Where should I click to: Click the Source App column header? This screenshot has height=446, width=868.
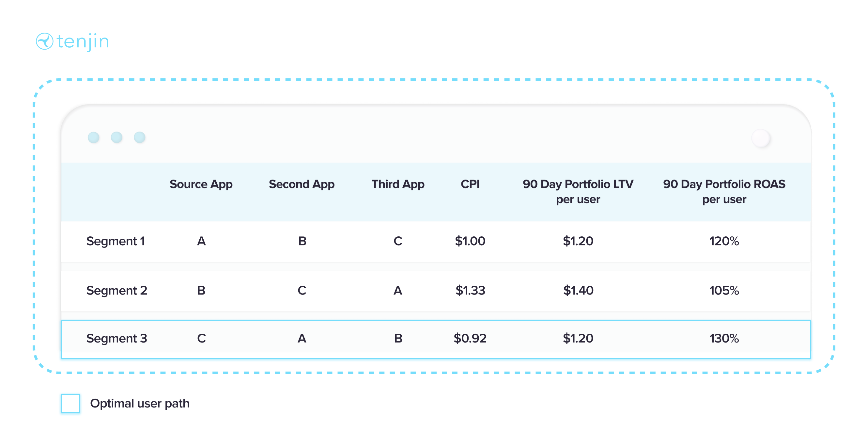[201, 184]
